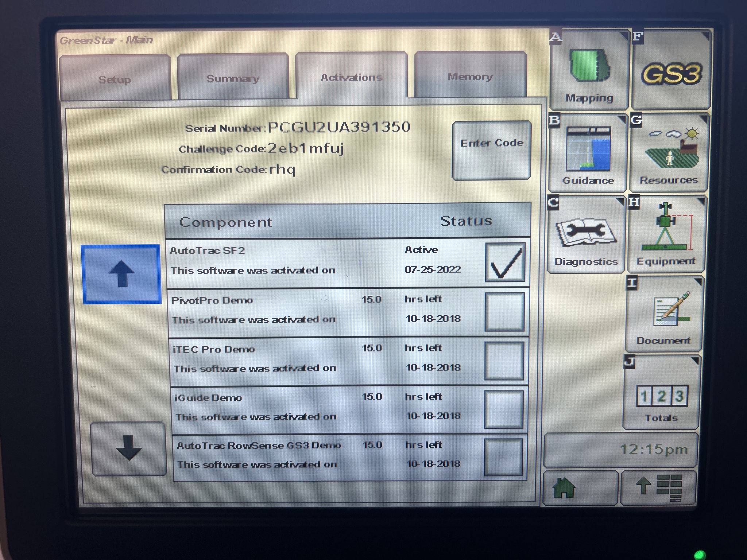Switch to the Summary tab
Viewport: 747px width, 560px height.
[x=233, y=77]
